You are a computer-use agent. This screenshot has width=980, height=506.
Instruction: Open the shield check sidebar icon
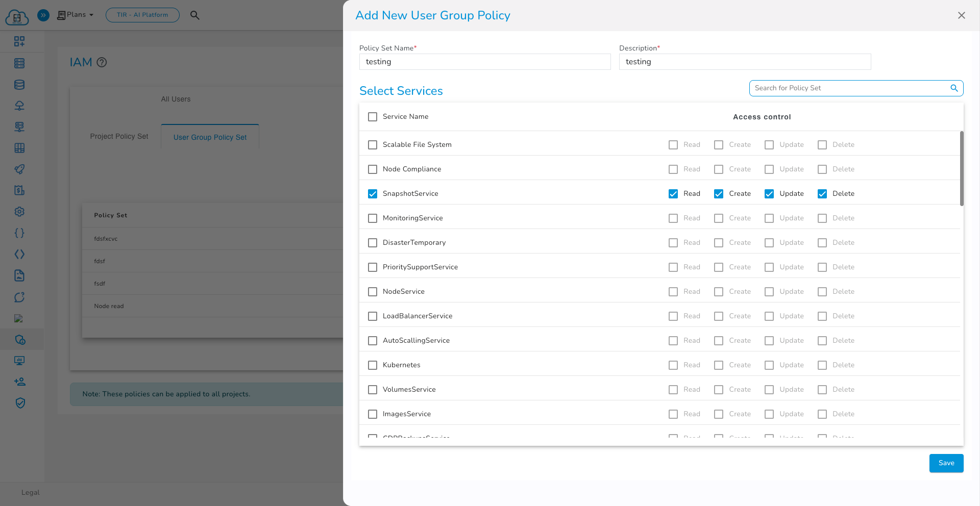coord(19,403)
